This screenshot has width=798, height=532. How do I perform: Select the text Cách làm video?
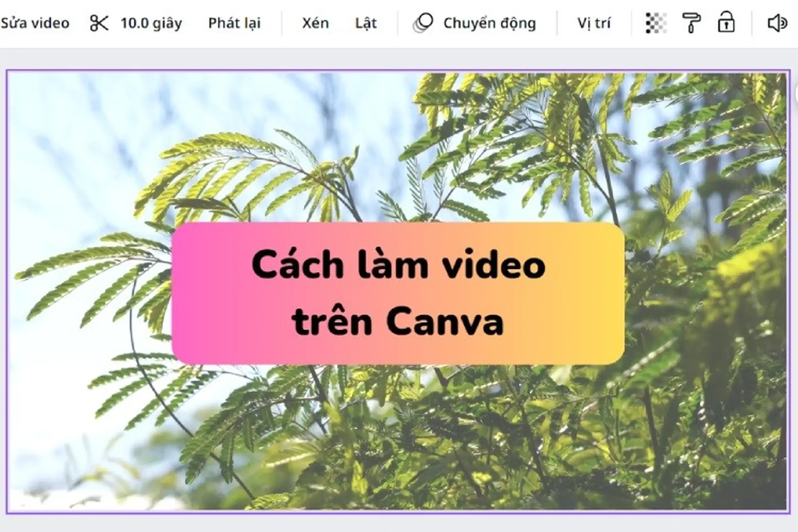[398, 264]
